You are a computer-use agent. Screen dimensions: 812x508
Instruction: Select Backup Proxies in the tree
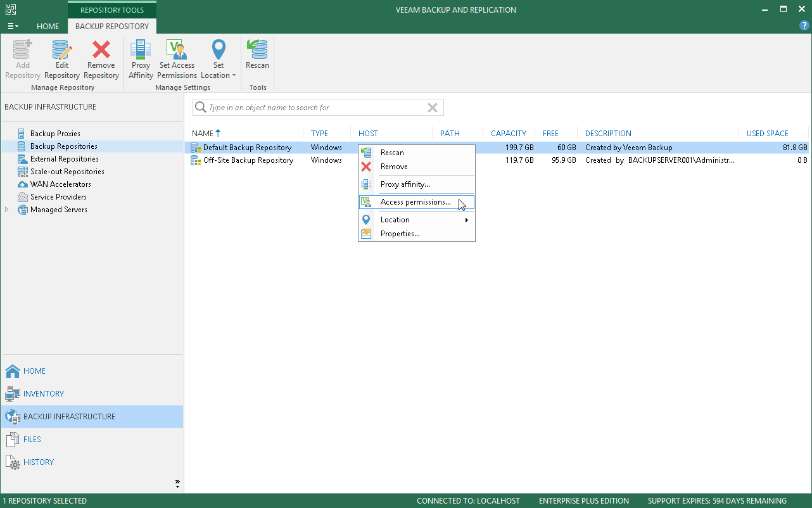(x=55, y=134)
